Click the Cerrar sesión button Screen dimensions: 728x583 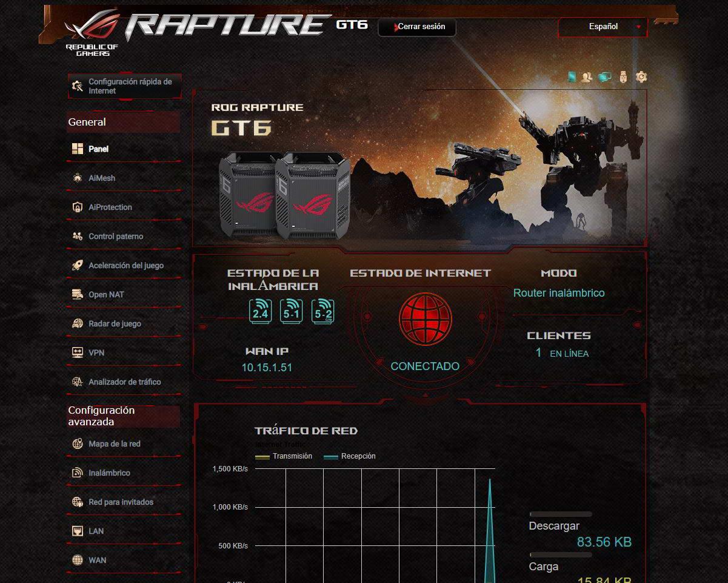click(x=417, y=27)
